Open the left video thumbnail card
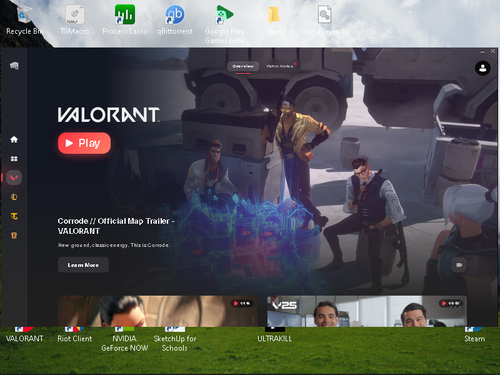This screenshot has width=500, height=375. [158, 311]
